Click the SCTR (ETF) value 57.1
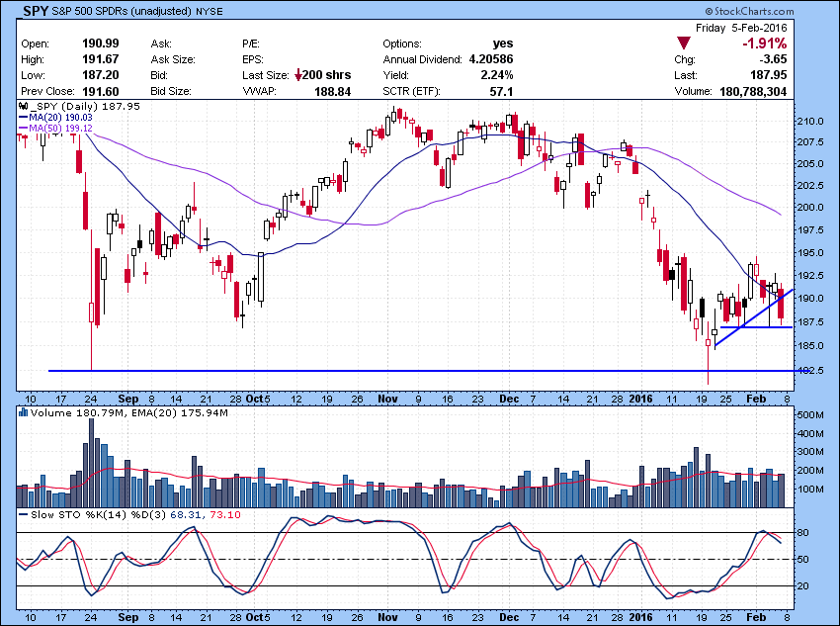The width and height of the screenshot is (840, 626). pyautogui.click(x=501, y=92)
